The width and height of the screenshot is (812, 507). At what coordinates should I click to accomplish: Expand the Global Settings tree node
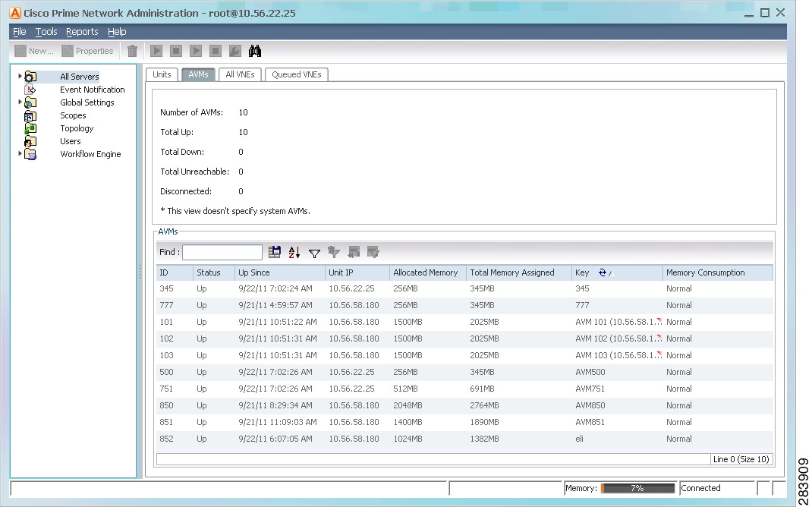[20, 102]
